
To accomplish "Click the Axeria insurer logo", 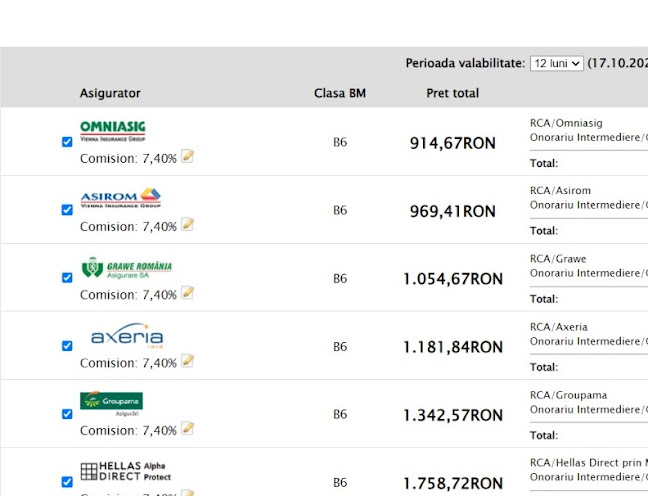I will pos(126,337).
